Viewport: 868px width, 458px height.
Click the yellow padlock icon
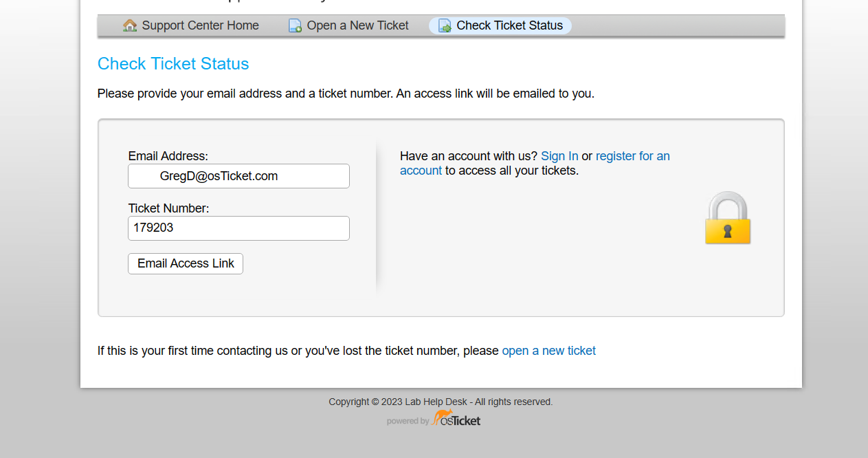[728, 219]
